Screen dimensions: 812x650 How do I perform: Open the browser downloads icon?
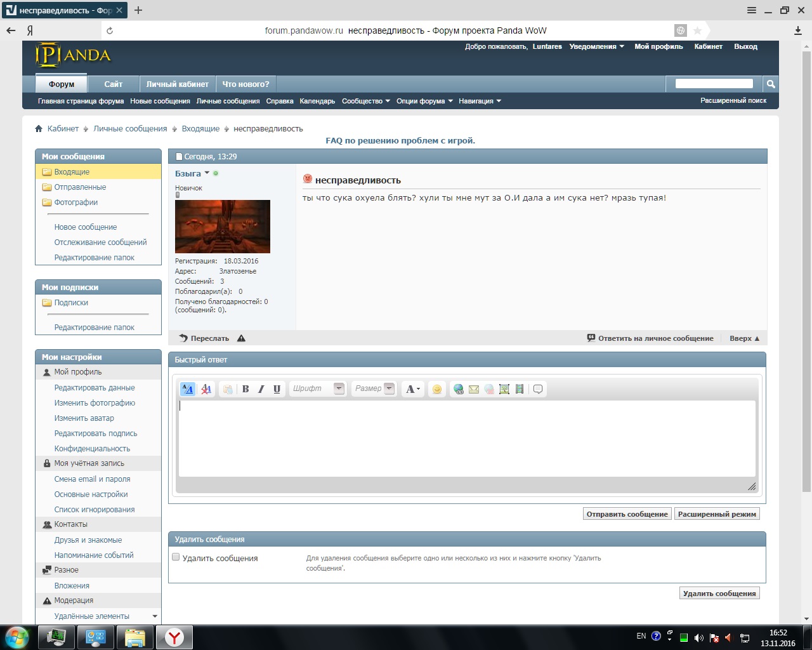coord(798,30)
